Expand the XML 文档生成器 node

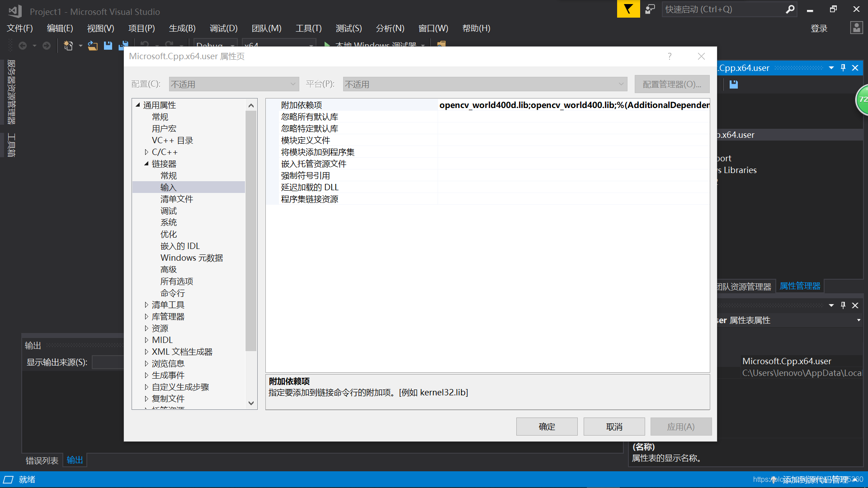146,352
